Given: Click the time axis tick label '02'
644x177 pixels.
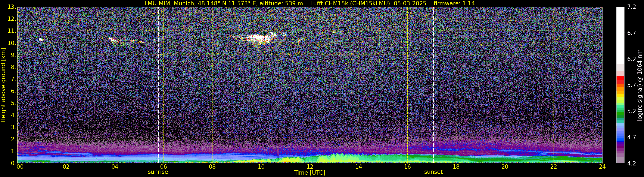Looking at the screenshot, I should click(x=66, y=167).
